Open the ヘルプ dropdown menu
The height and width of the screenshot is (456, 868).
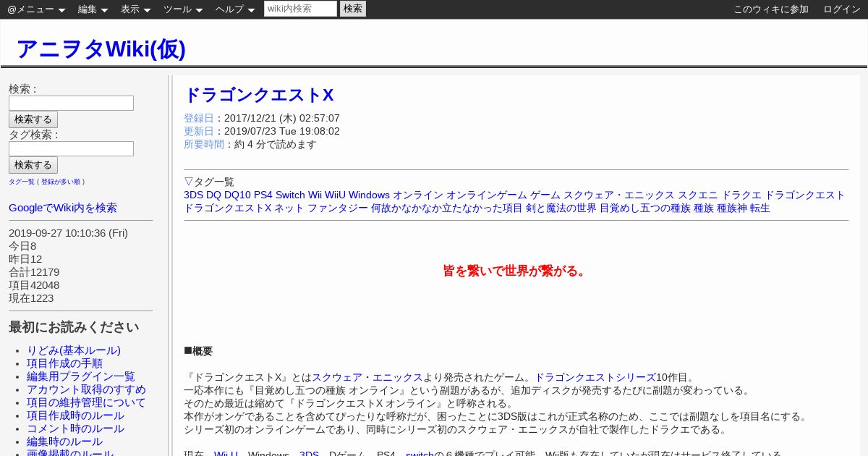(235, 9)
